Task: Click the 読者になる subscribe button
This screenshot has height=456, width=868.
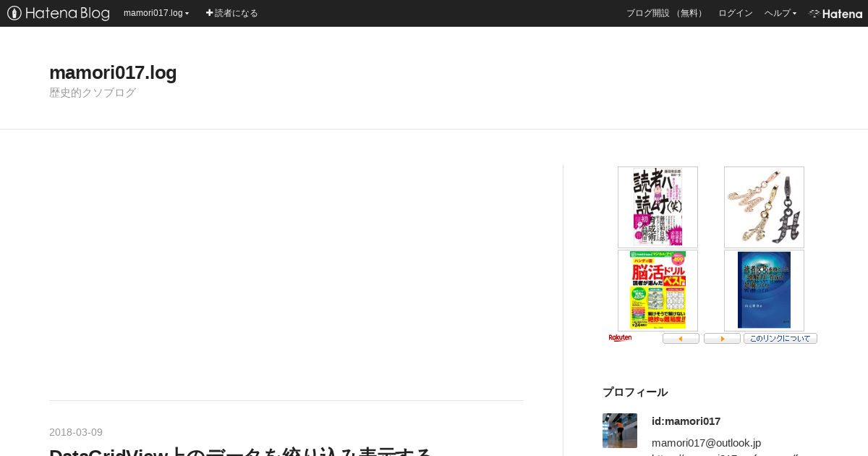Action: click(x=231, y=13)
